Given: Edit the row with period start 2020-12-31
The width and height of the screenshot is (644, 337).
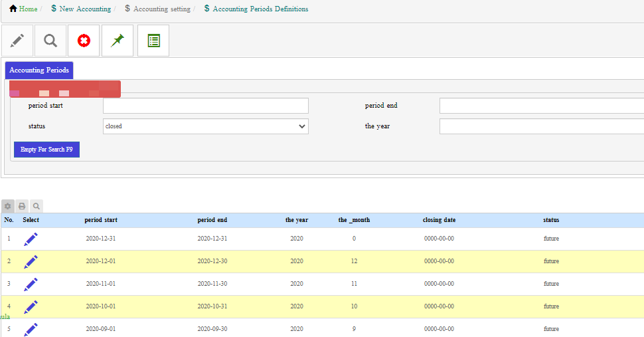Looking at the screenshot, I should [x=31, y=239].
